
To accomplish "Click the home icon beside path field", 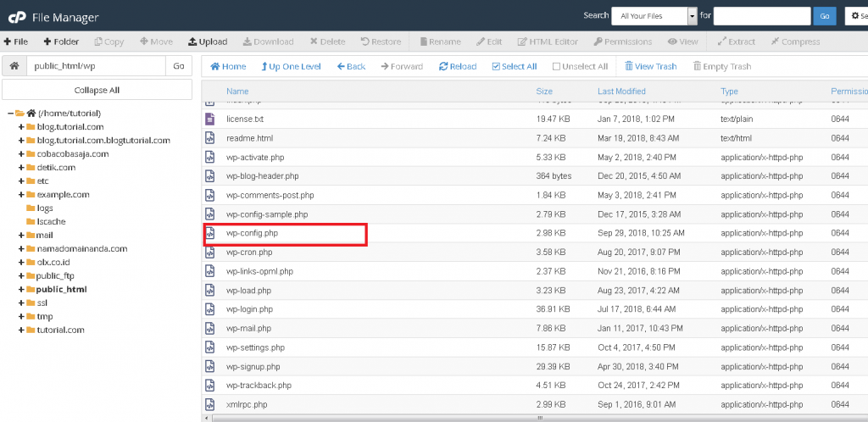I will point(14,66).
